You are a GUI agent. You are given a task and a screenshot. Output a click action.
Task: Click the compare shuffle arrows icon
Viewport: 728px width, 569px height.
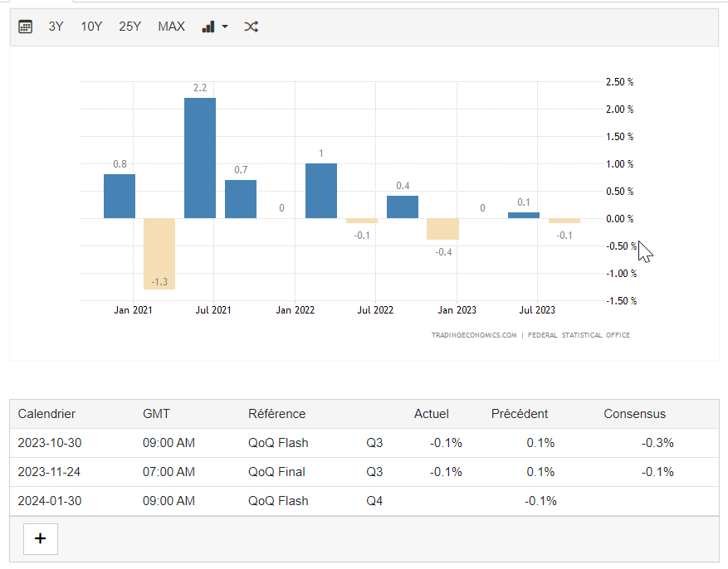251,27
